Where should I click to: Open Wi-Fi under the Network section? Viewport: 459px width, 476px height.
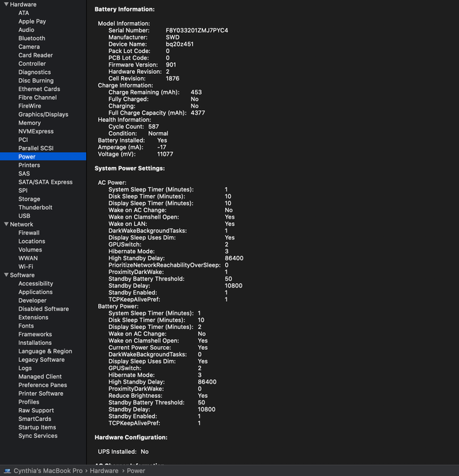point(27,267)
